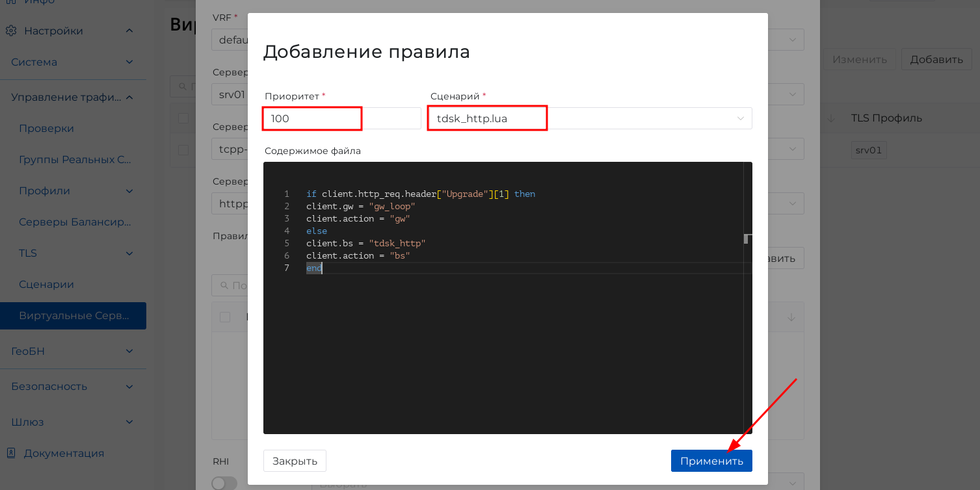Expand the ГеоБН section
The height and width of the screenshot is (490, 980).
tap(129, 352)
